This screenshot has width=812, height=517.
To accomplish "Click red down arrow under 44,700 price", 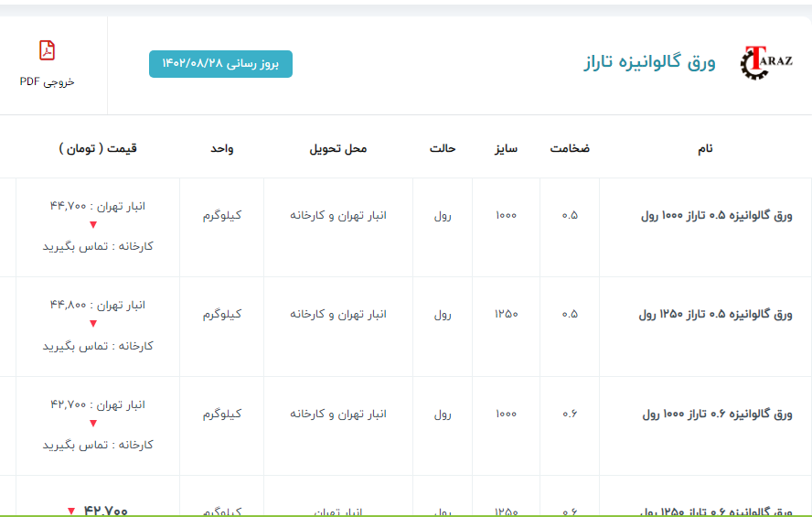I will pyautogui.click(x=93, y=226).
